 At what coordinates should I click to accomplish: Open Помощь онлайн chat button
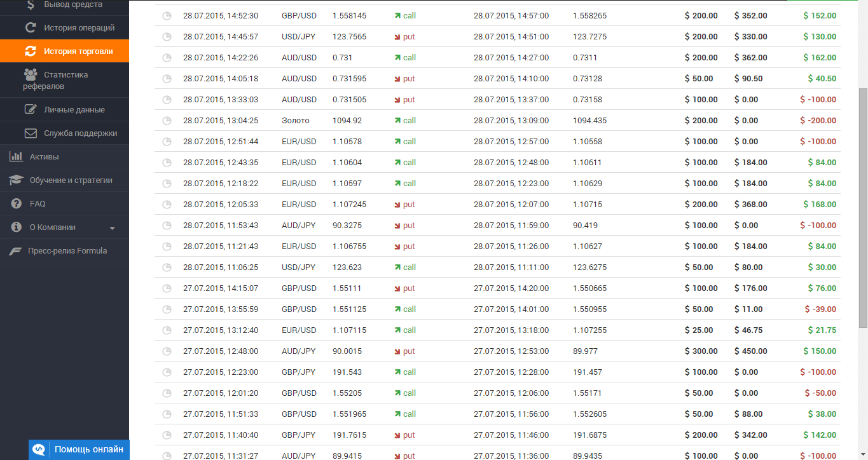coord(79,449)
